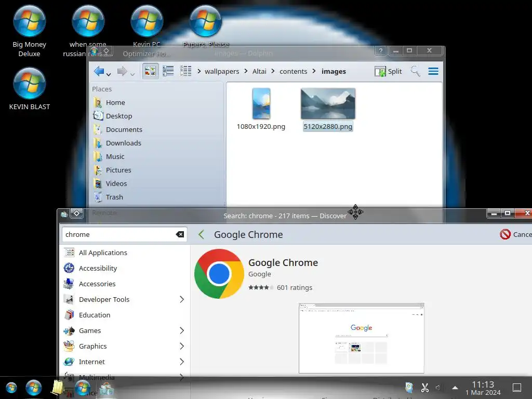
Task: Select Accessibility category in Discover
Action: click(125, 269)
